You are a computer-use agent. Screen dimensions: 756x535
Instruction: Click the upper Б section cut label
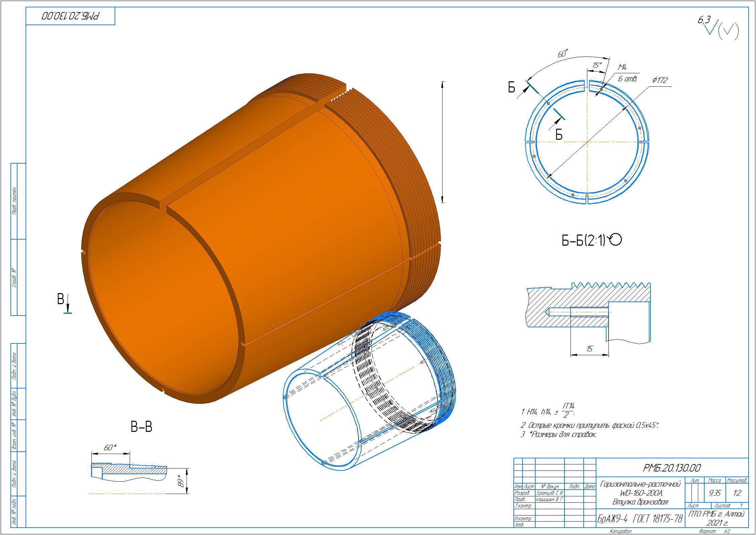point(511,88)
